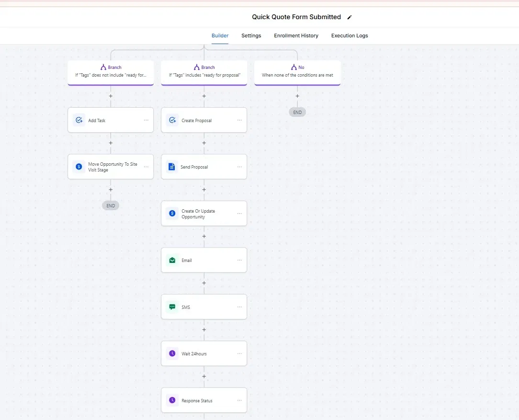Open the Create Proposal options menu
519x420 pixels.
[x=239, y=120]
